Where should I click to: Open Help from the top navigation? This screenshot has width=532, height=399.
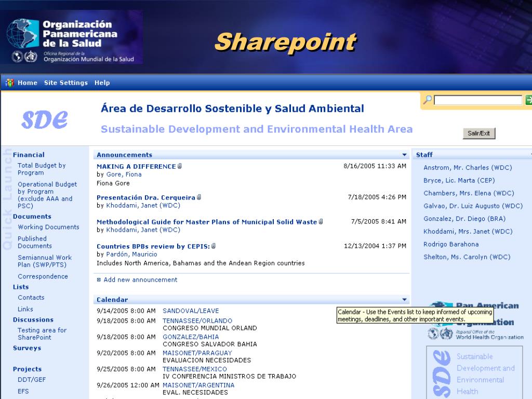click(x=102, y=83)
